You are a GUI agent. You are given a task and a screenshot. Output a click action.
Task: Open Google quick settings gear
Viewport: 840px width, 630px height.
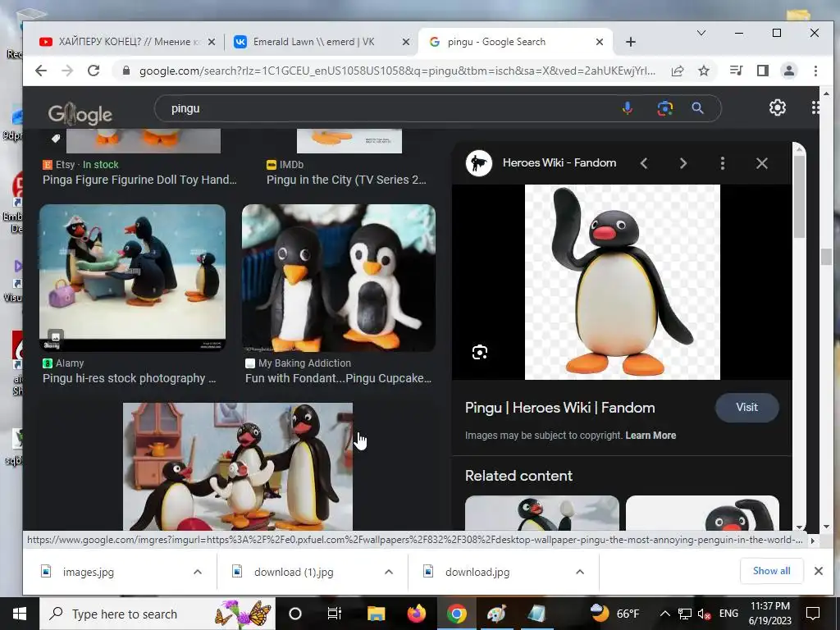pyautogui.click(x=778, y=107)
